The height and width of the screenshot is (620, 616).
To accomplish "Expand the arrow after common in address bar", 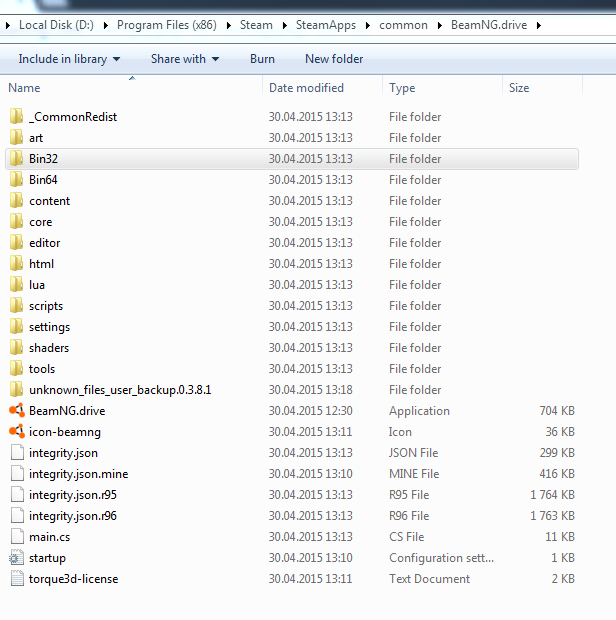I will tap(440, 25).
